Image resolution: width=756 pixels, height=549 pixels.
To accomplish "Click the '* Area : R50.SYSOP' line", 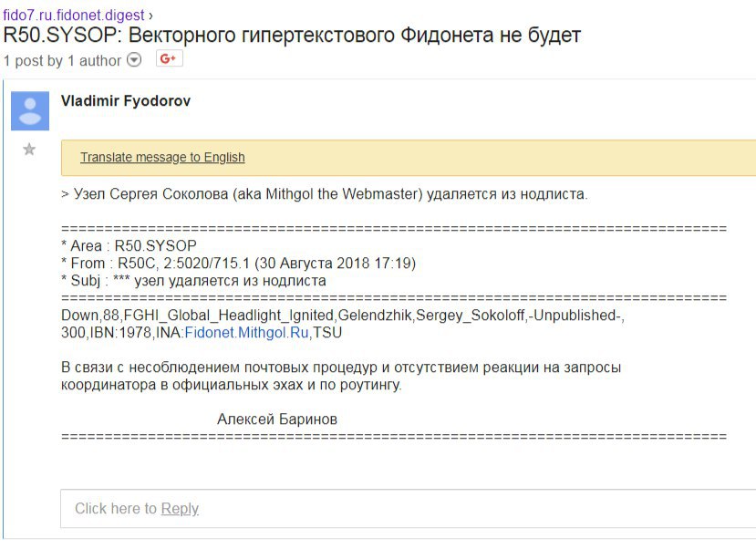I will tap(129, 246).
